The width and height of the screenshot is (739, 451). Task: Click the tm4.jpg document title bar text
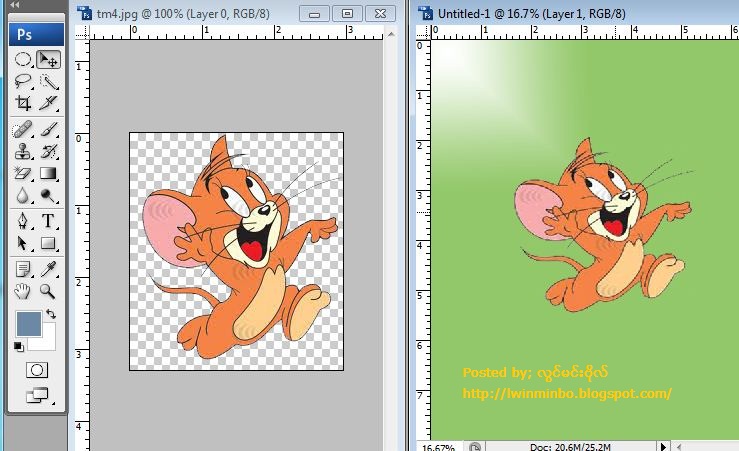pos(183,14)
